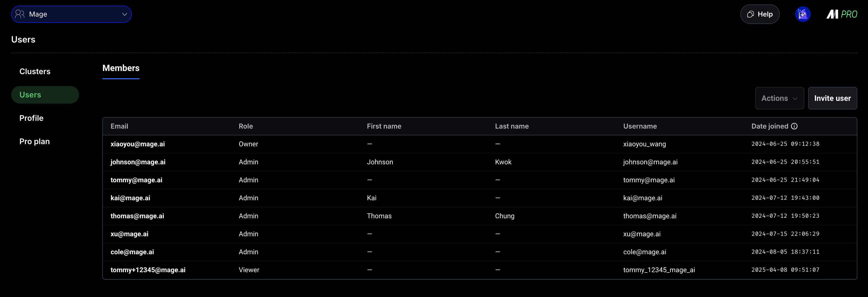Image resolution: width=868 pixels, height=297 pixels.
Task: Expand the Mage workspace dropdown chevron
Action: point(124,14)
